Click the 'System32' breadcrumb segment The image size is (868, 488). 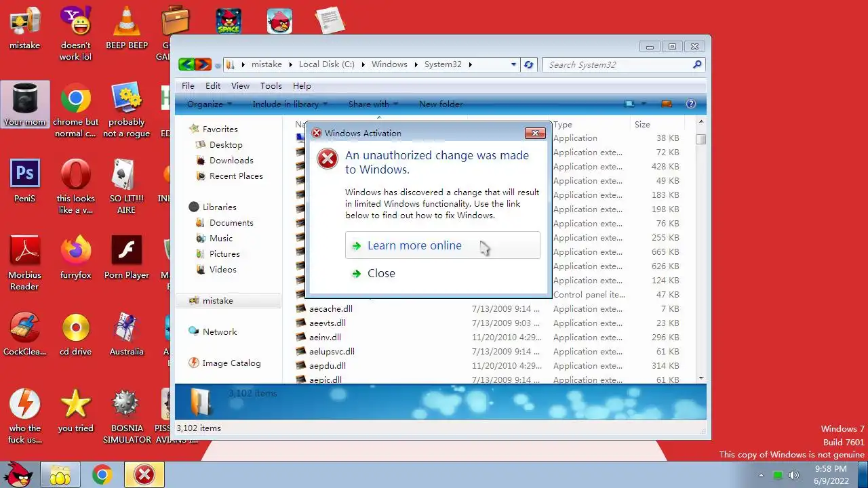coord(443,64)
